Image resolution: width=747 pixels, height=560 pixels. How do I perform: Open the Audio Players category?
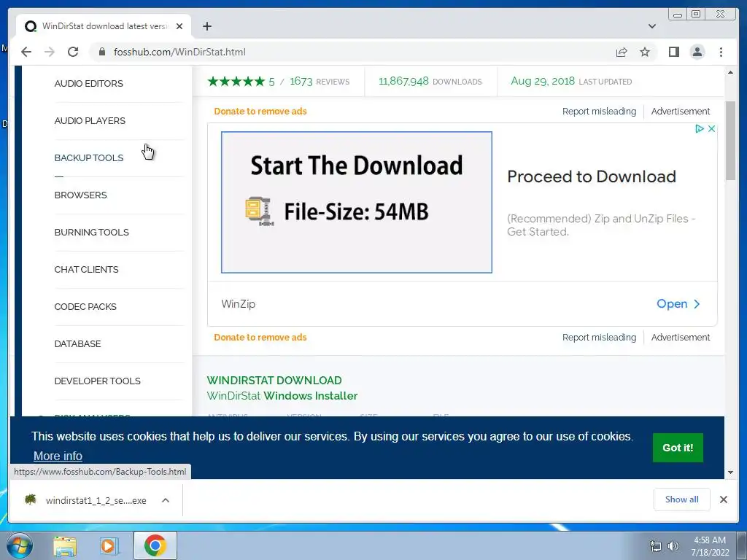click(90, 120)
